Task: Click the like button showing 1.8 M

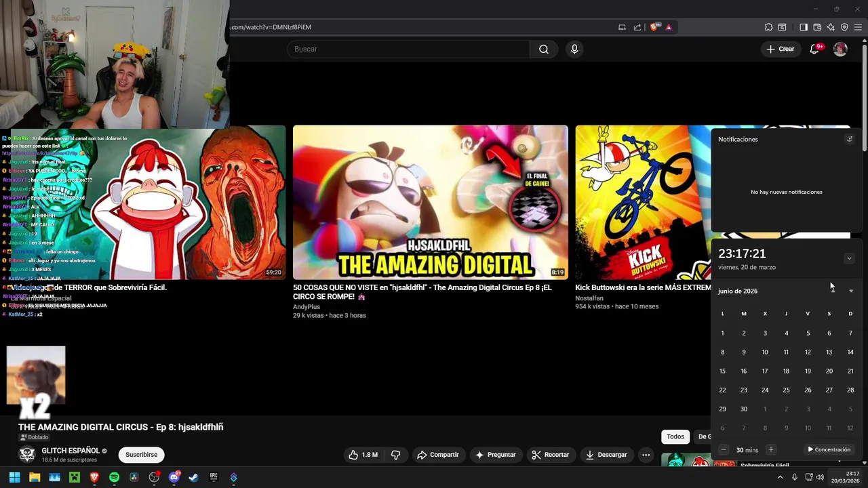Action: pos(363,455)
